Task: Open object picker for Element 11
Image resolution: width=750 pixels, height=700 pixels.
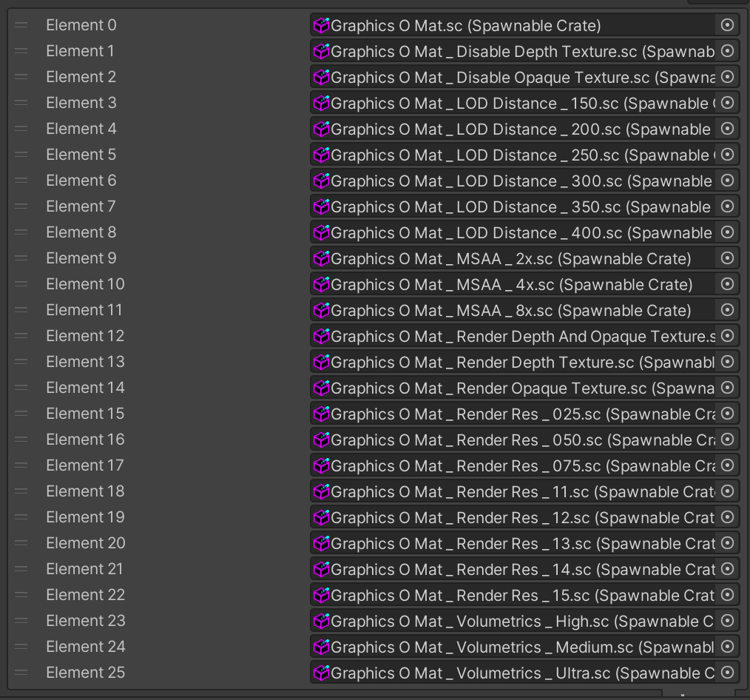Action: point(727,309)
